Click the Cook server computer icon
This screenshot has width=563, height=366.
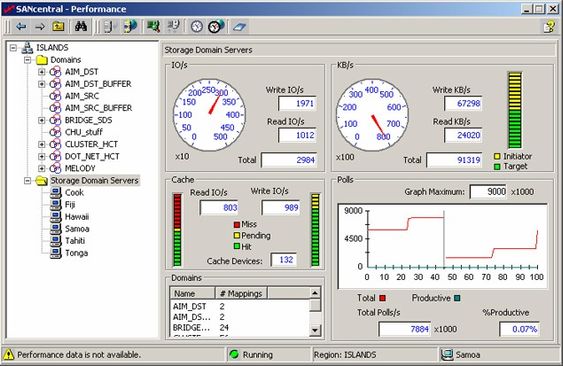56,193
